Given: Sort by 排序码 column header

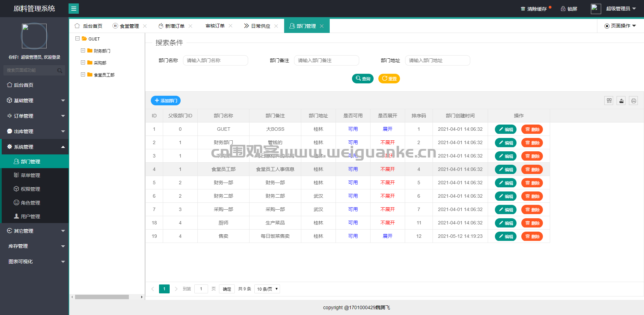Looking at the screenshot, I should point(419,116).
